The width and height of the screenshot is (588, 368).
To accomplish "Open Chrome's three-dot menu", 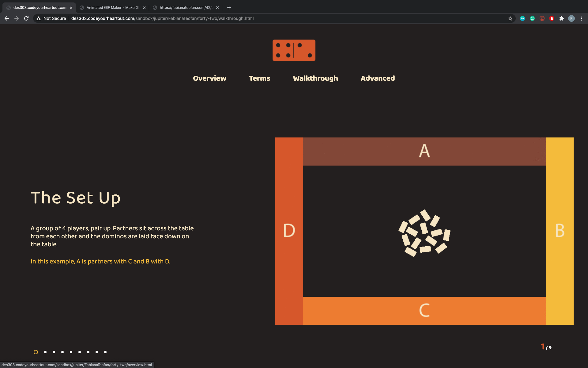I will coord(581,18).
